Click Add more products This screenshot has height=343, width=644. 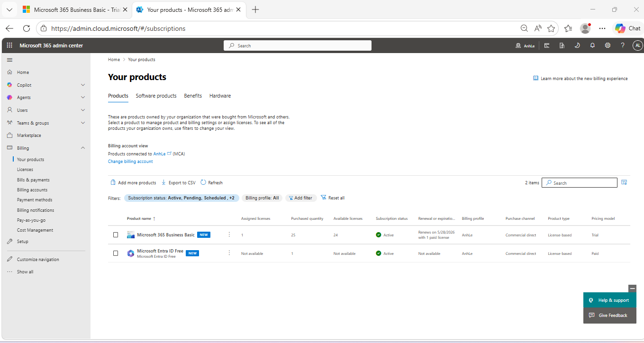[133, 182]
